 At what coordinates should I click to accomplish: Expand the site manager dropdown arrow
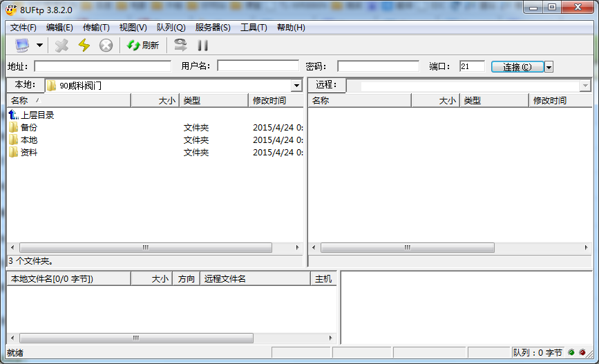40,46
